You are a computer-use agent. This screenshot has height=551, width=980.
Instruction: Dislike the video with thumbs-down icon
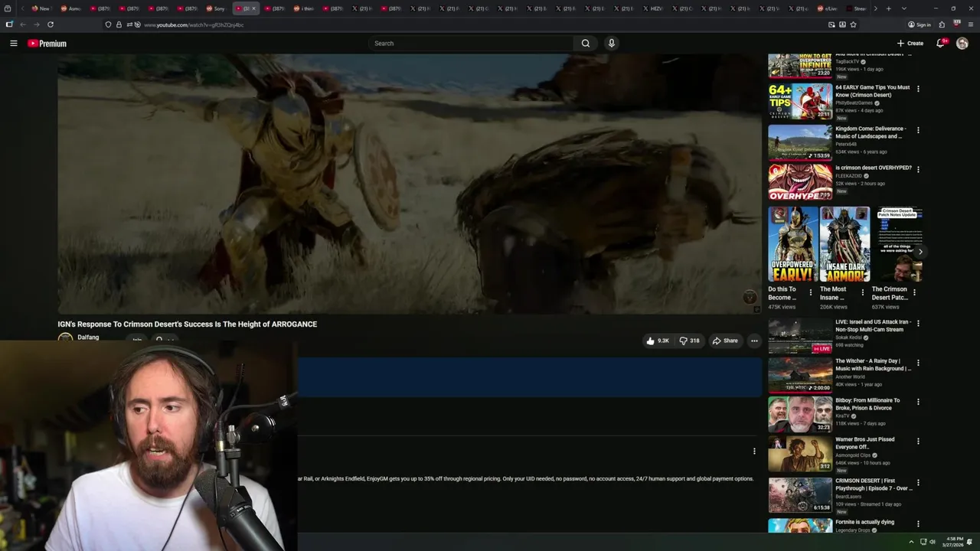click(689, 341)
